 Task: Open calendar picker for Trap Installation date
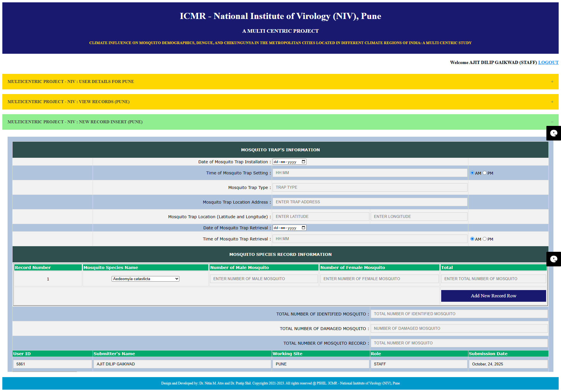coord(303,162)
